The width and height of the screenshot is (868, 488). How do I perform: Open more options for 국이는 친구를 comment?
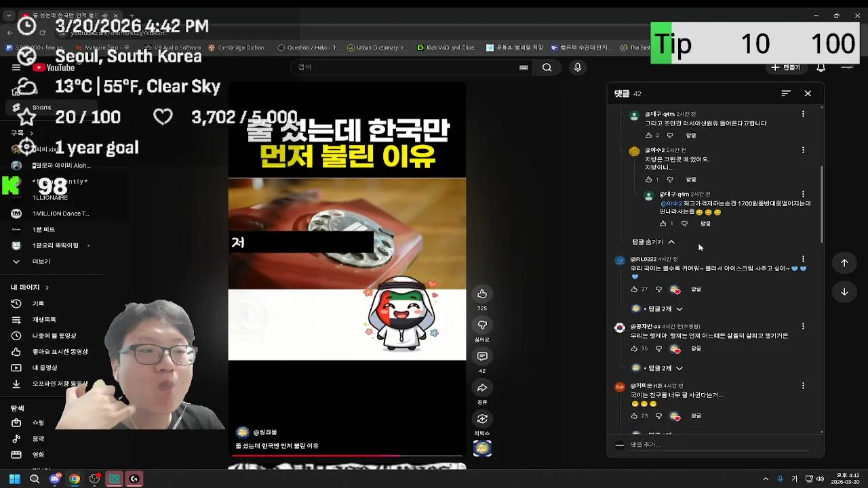[804, 386]
